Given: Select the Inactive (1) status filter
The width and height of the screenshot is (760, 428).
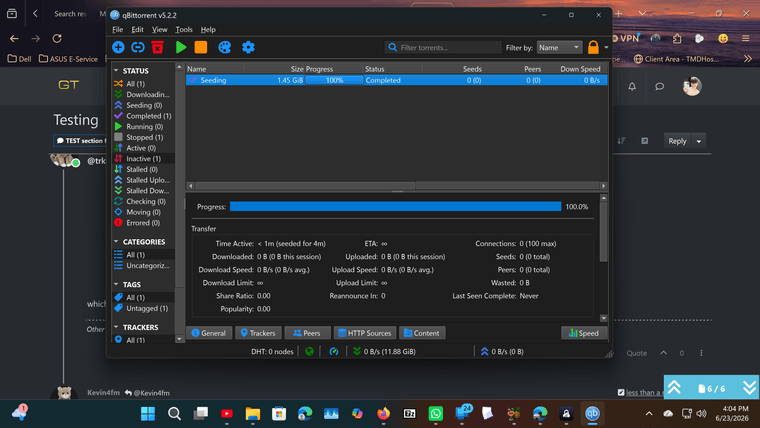Looking at the screenshot, I should [143, 159].
